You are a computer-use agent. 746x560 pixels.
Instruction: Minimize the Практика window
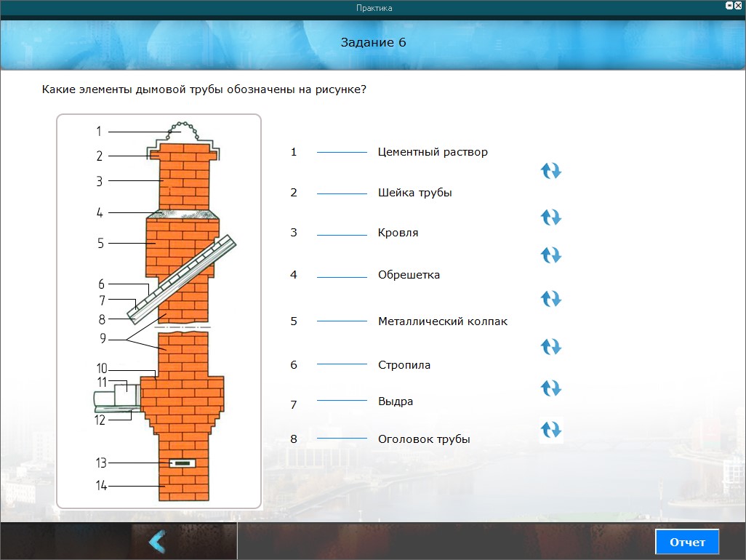(x=729, y=5)
